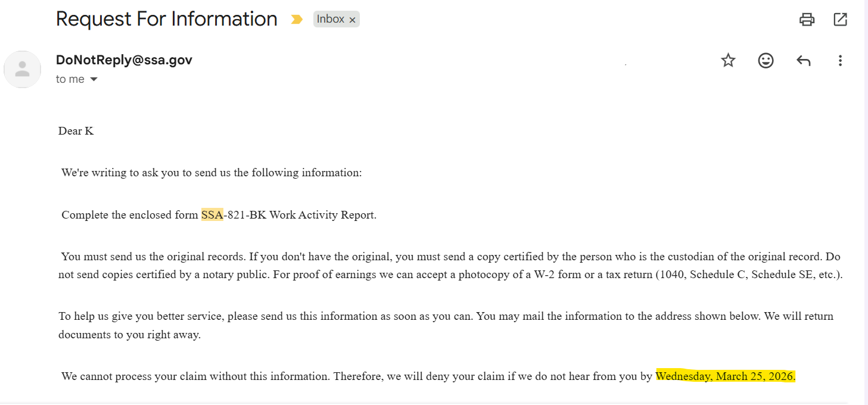Expand recipient details arrow beside 'to me'
The image size is (868, 405).
click(94, 79)
